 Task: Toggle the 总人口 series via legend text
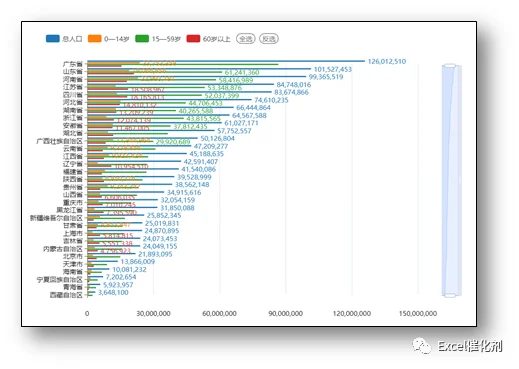72,39
